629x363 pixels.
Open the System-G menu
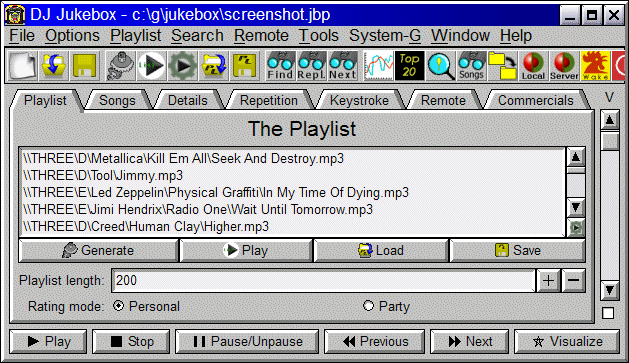[x=385, y=36]
